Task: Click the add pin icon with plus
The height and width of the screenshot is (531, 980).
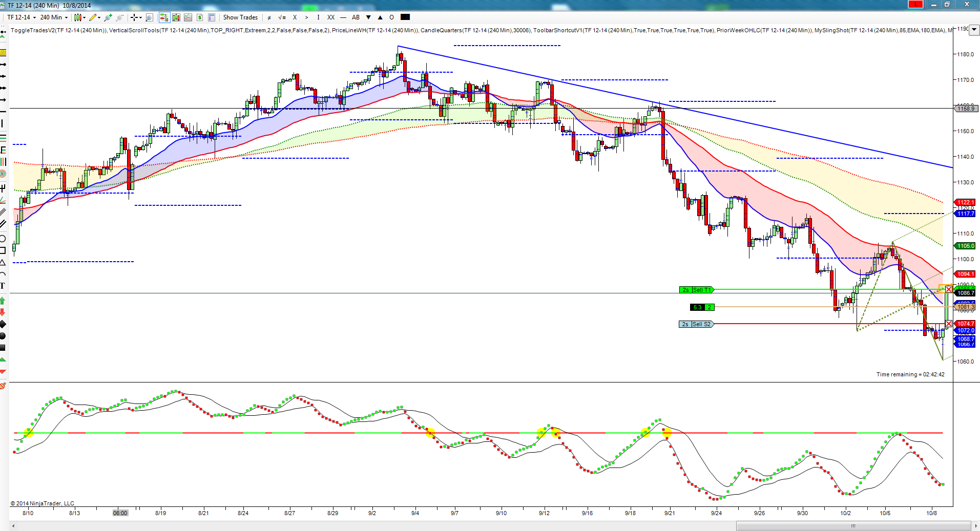Action: pos(108,17)
